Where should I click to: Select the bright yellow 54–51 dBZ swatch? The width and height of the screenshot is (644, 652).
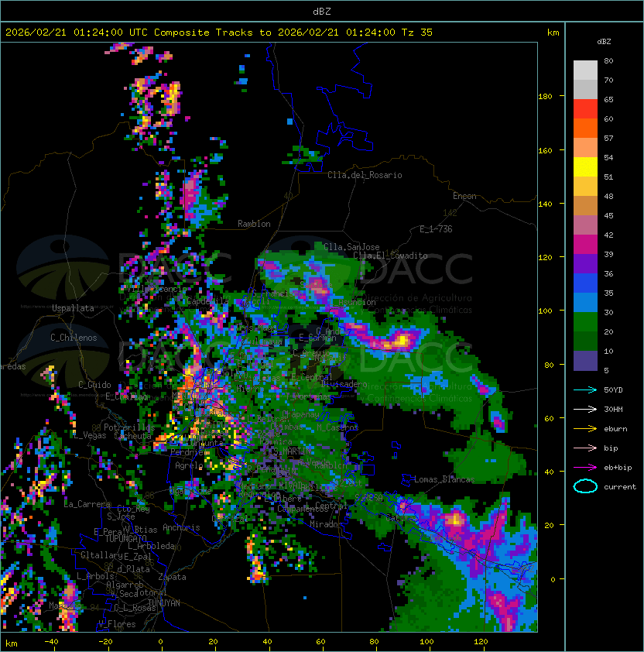[x=585, y=167]
